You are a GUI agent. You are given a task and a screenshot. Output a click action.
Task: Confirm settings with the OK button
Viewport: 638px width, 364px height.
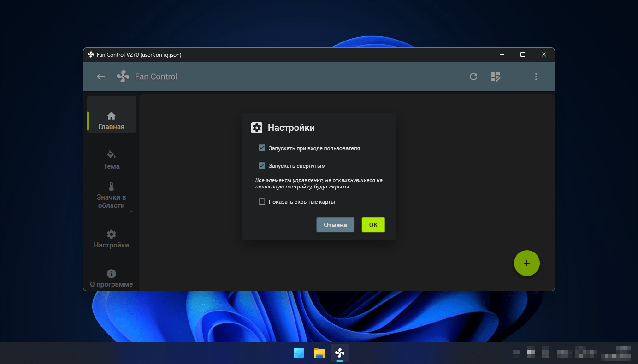tap(373, 225)
